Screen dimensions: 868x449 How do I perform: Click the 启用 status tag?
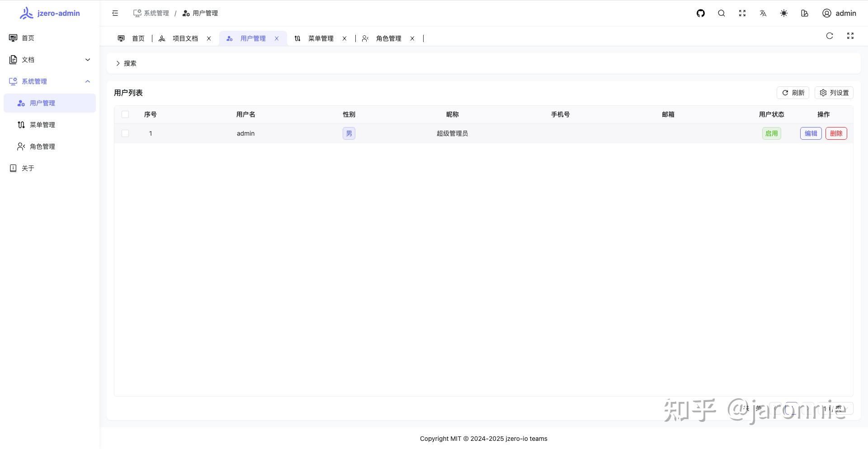coord(772,133)
